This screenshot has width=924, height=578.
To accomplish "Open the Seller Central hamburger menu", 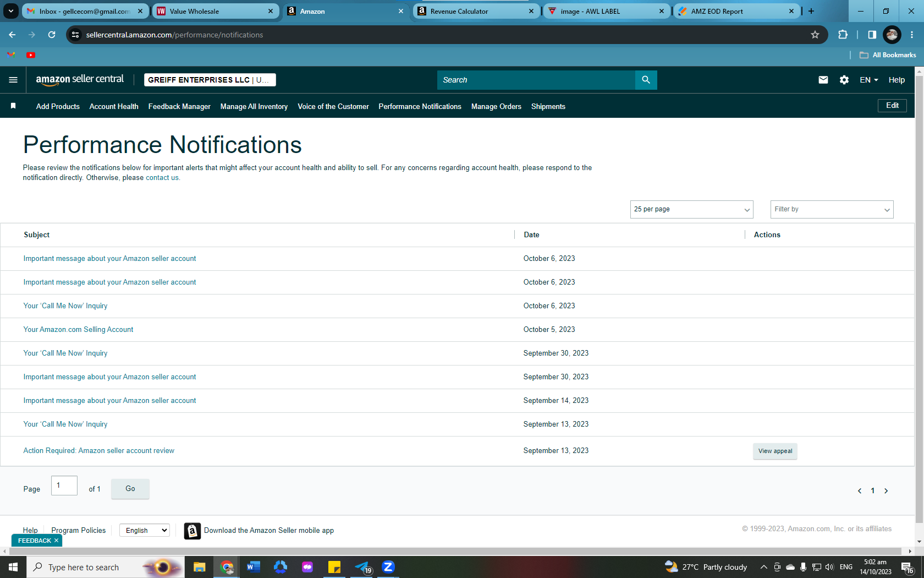I will tap(13, 80).
